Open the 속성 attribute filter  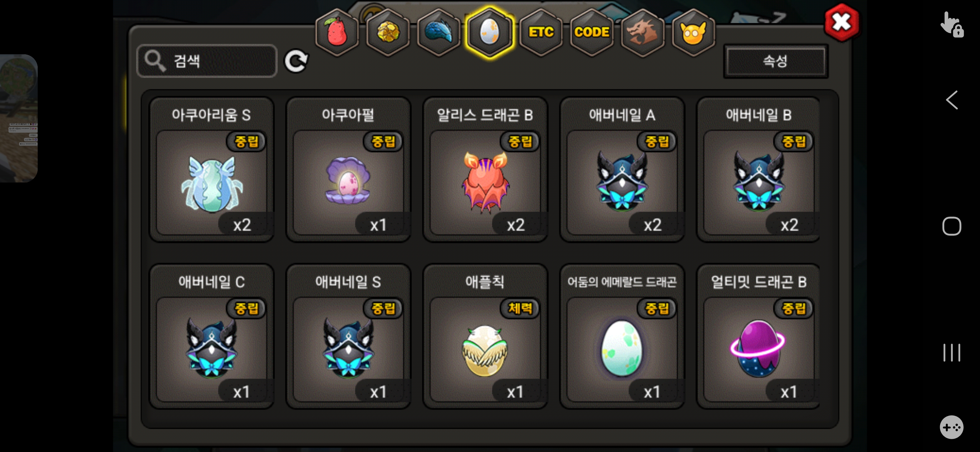pyautogui.click(x=775, y=61)
